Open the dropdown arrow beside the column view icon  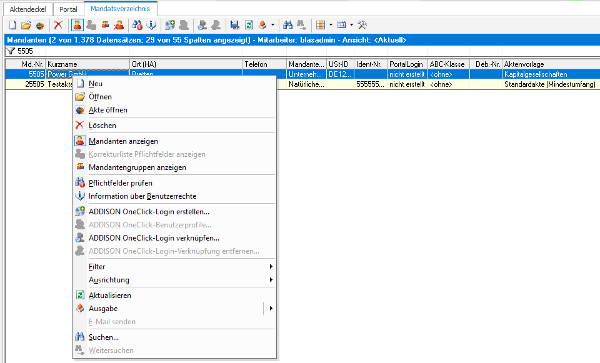coord(351,25)
